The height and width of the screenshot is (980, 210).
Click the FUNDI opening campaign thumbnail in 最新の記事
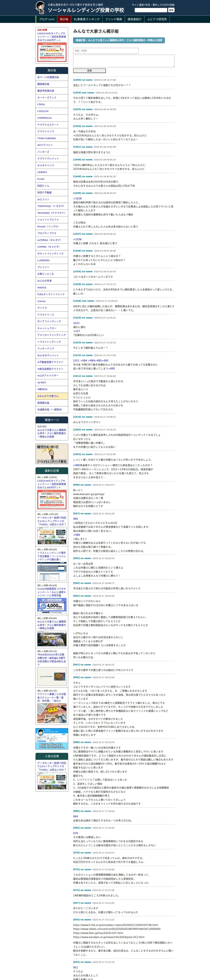(52, 536)
